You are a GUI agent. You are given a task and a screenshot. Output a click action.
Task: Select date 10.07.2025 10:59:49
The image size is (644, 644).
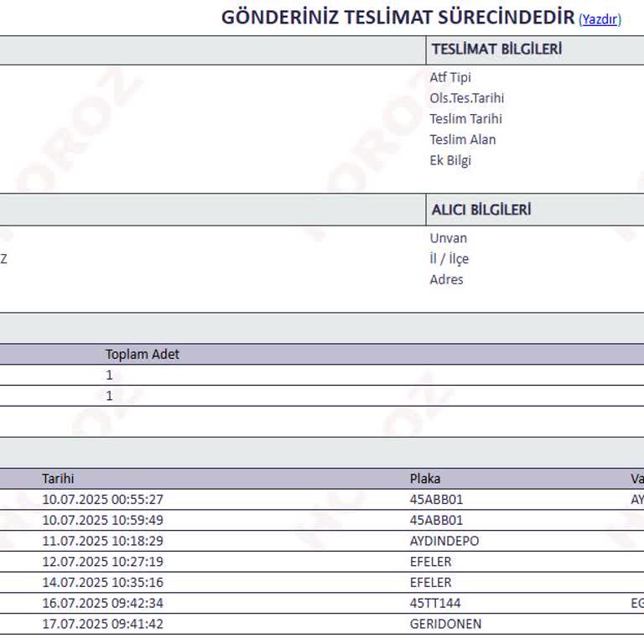click(x=102, y=521)
